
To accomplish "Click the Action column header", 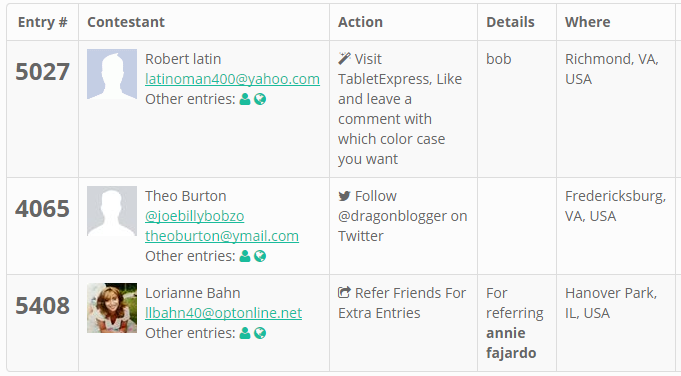I will pos(360,22).
